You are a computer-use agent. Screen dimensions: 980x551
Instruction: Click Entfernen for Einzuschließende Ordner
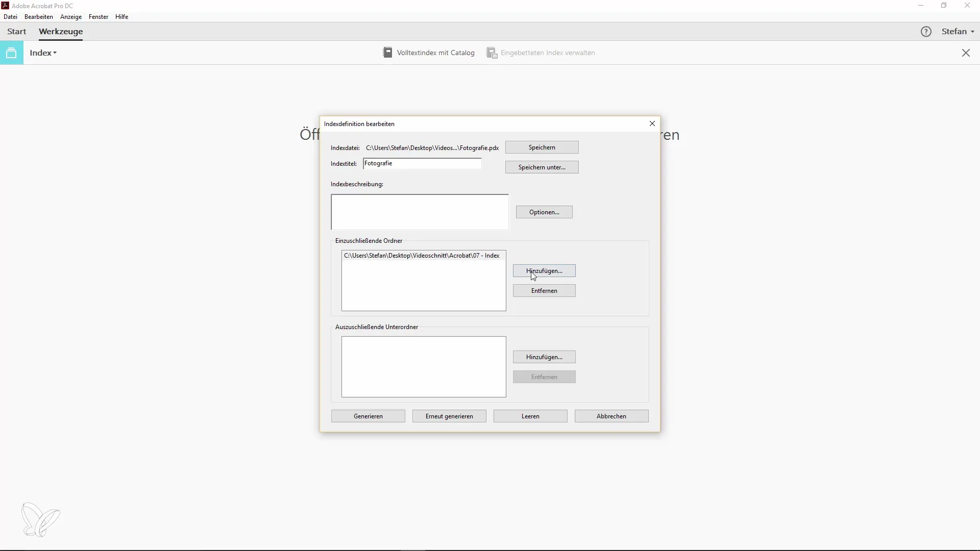(x=545, y=290)
